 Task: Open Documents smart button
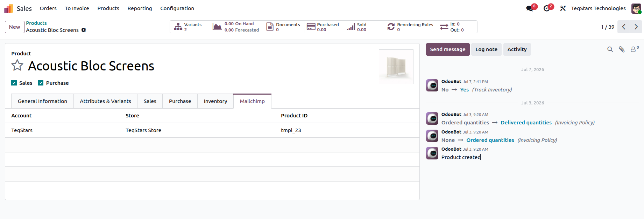point(283,27)
